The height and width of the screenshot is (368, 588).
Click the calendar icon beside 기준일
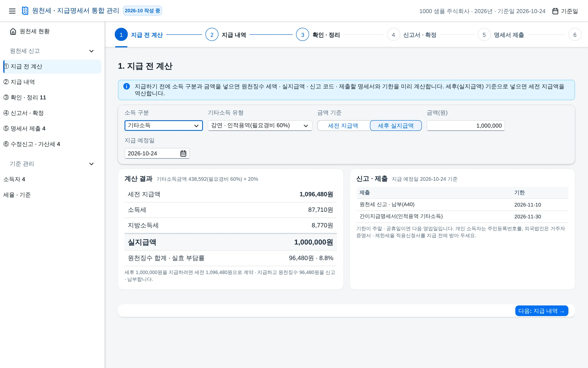[555, 11]
